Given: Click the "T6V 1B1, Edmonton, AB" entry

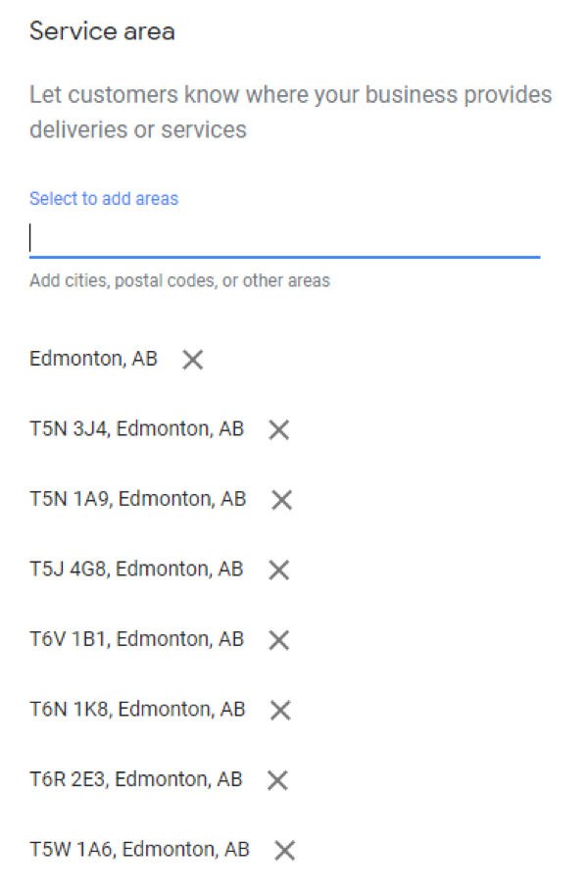Looking at the screenshot, I should coord(136,639).
